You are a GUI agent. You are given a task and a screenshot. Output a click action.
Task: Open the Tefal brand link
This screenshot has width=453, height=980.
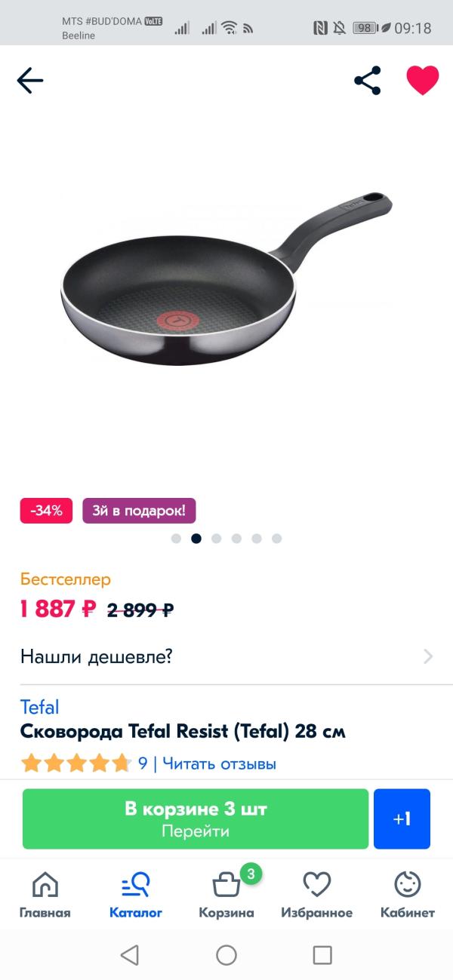[39, 707]
